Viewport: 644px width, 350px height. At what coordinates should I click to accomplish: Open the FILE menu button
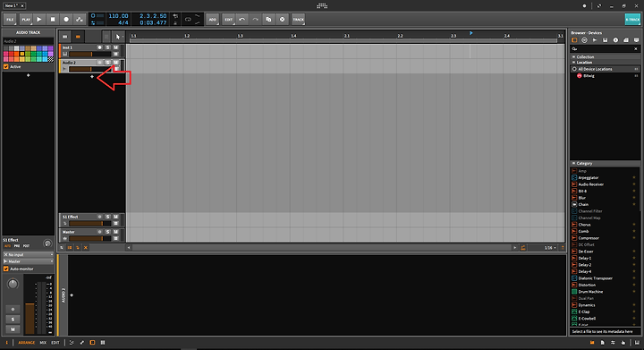[x=10, y=20]
